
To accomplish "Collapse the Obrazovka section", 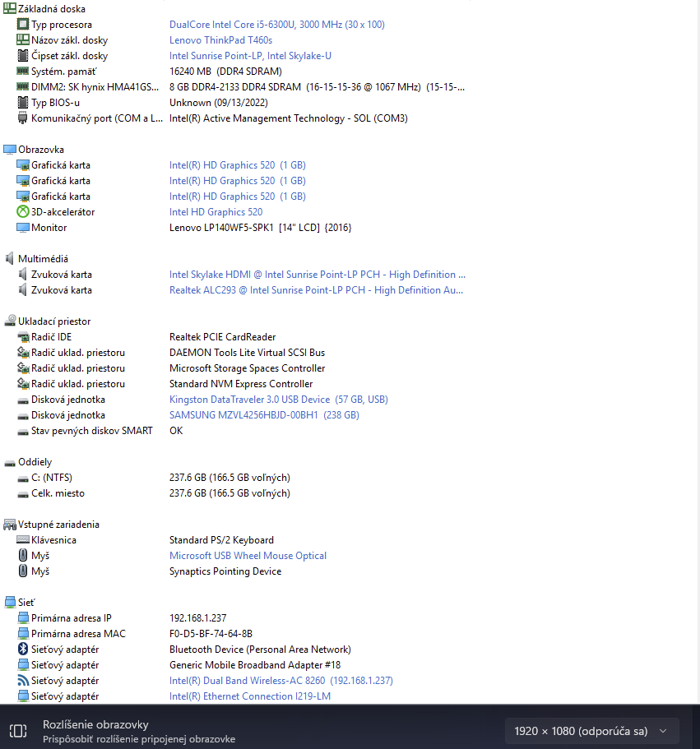I will click(x=8, y=149).
